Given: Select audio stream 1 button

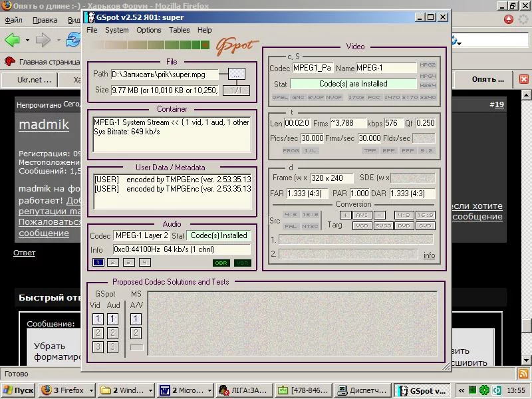Looking at the screenshot, I should tap(98, 263).
